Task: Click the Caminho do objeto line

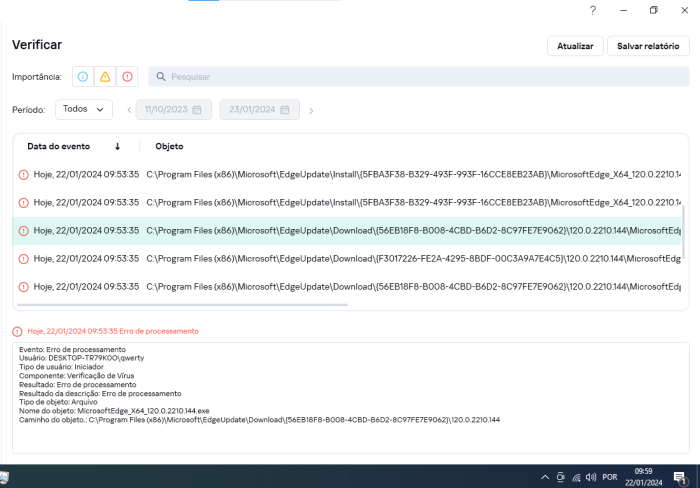Action: [259, 420]
